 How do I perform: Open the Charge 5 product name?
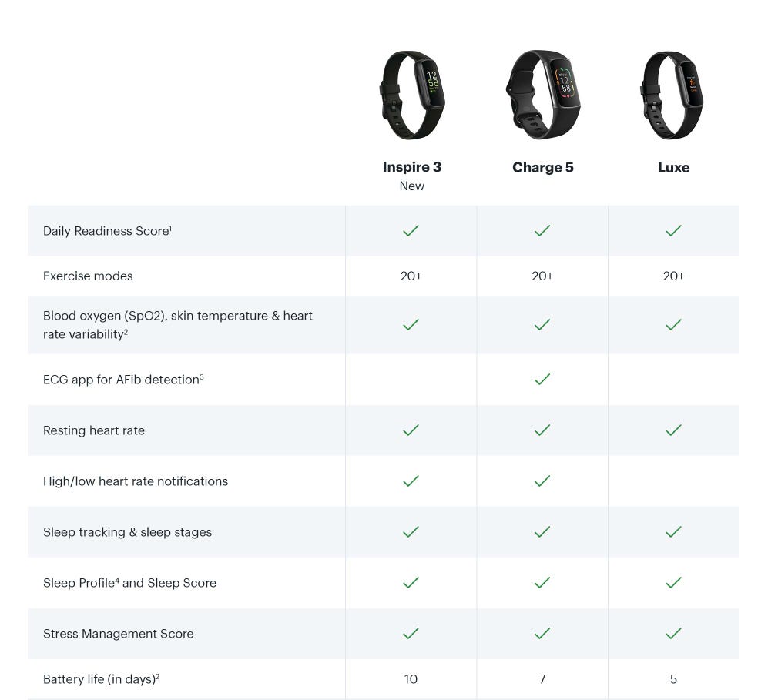543,167
